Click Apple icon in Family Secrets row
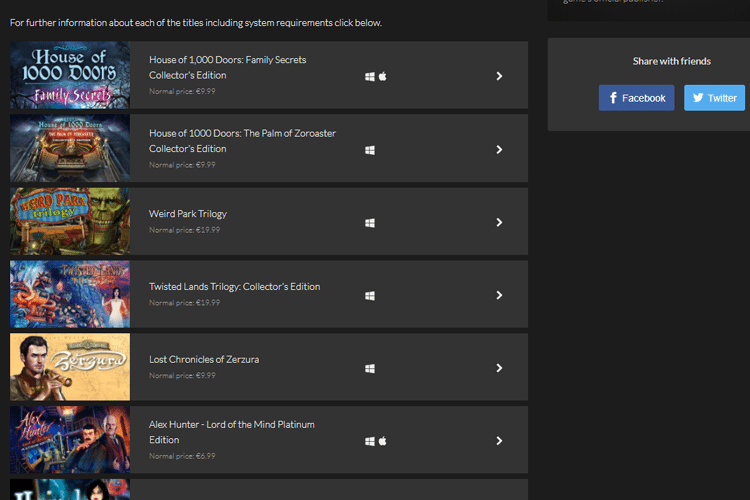 click(x=383, y=76)
